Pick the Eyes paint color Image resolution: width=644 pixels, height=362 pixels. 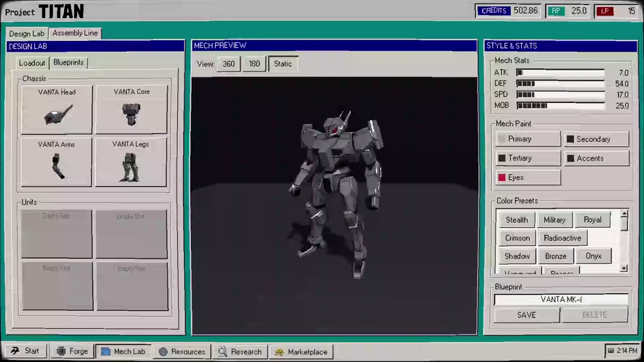(528, 177)
